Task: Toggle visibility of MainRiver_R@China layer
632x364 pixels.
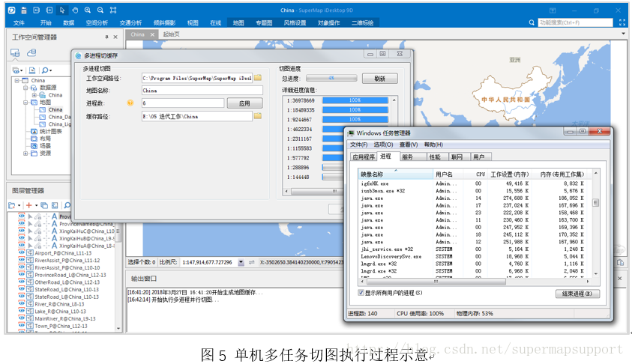Action: [x=21, y=318]
